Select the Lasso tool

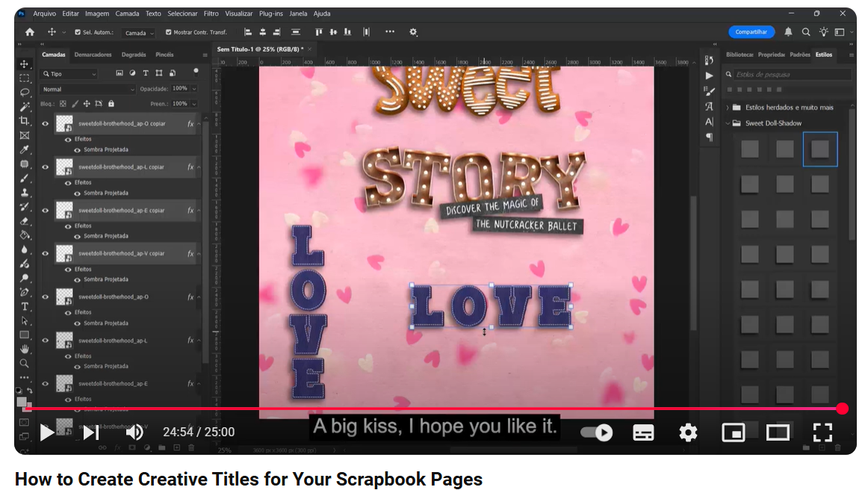click(x=25, y=93)
